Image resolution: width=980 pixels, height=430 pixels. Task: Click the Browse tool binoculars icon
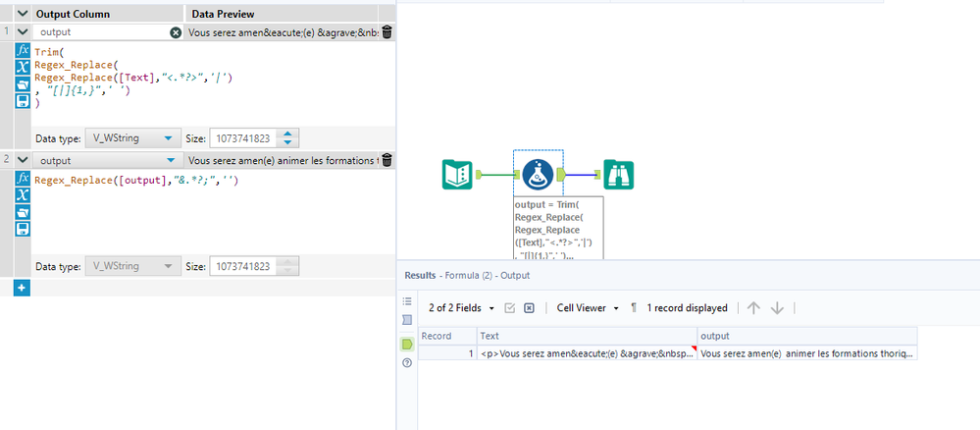pos(619,175)
